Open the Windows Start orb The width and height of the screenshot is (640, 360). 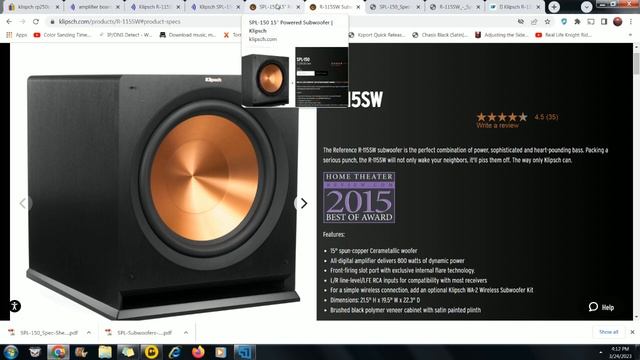point(11,352)
